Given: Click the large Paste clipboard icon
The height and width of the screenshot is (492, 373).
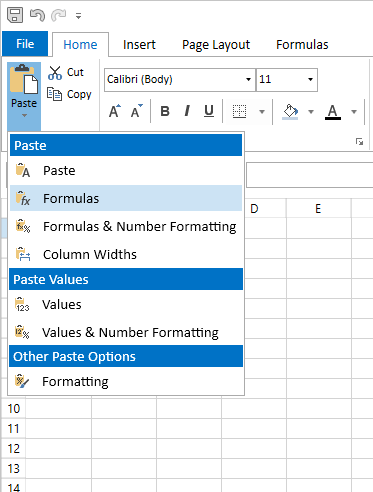Looking at the screenshot, I should (24, 80).
